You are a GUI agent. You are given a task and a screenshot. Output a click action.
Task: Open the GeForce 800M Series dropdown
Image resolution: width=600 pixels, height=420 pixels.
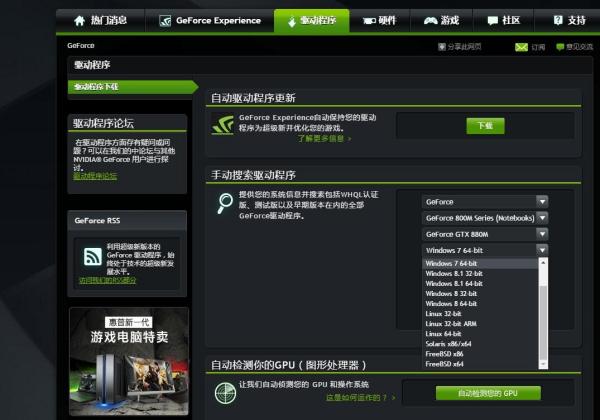click(485, 218)
